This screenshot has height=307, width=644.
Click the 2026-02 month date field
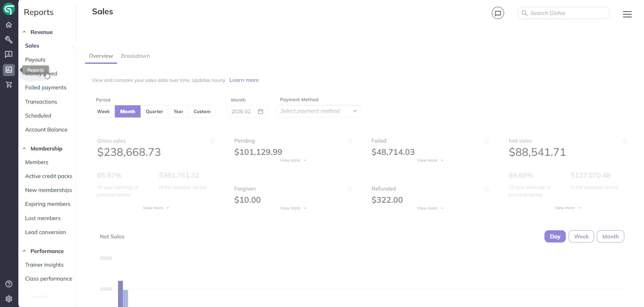[247, 111]
